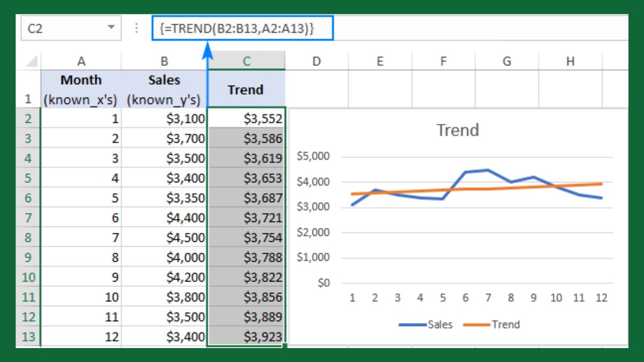Select column B header
The width and height of the screenshot is (644, 362).
coord(164,61)
